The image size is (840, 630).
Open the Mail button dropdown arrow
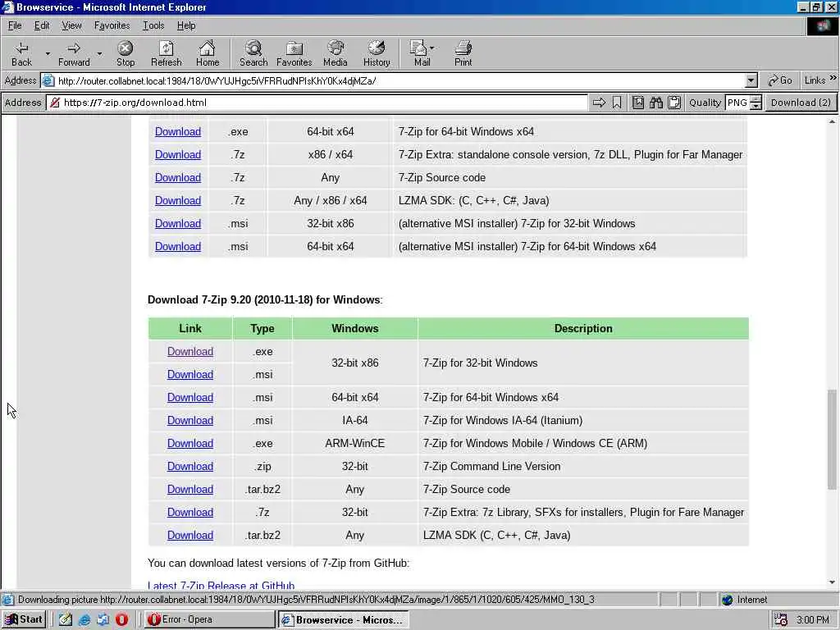[x=431, y=48]
